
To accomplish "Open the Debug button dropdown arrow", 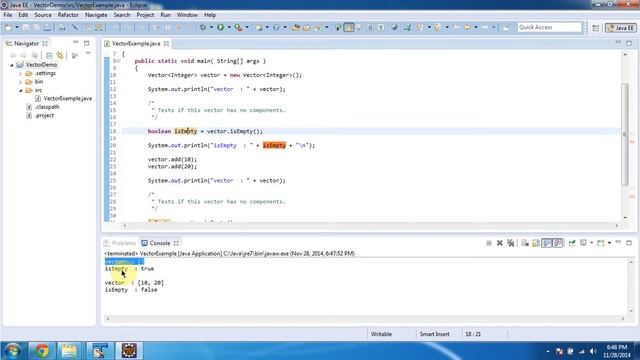I will [x=211, y=27].
